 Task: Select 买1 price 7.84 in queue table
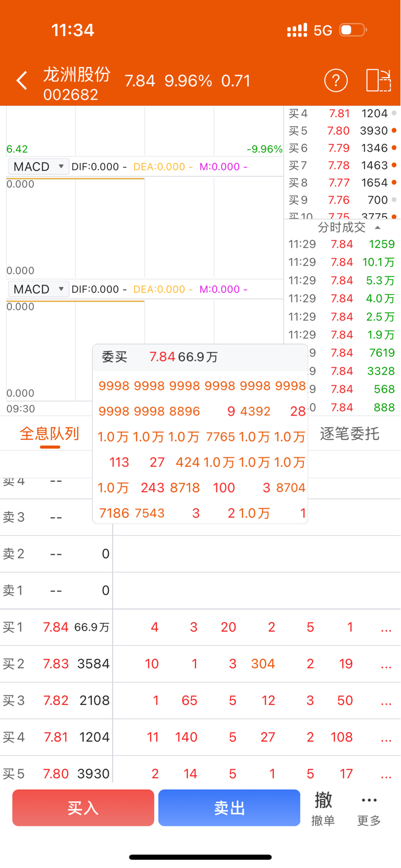(x=56, y=627)
